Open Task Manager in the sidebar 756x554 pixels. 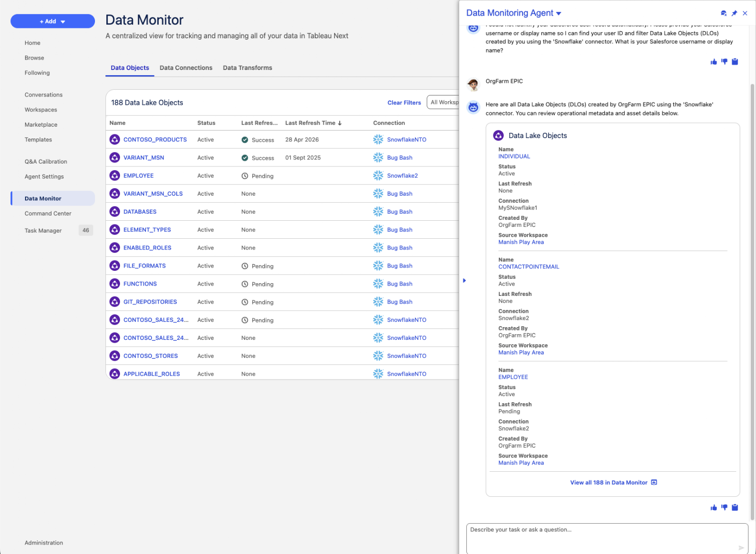(43, 231)
